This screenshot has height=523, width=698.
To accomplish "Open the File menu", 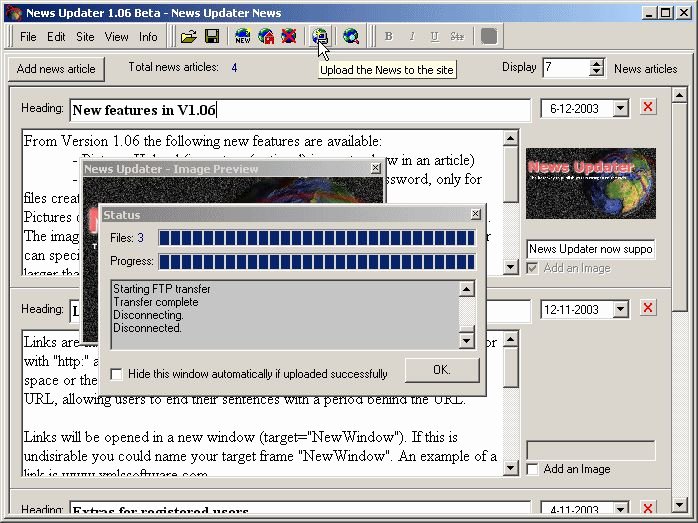I will pos(28,36).
